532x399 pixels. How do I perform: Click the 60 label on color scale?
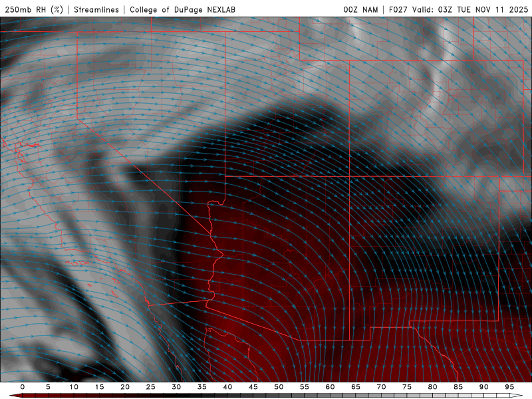point(330,387)
